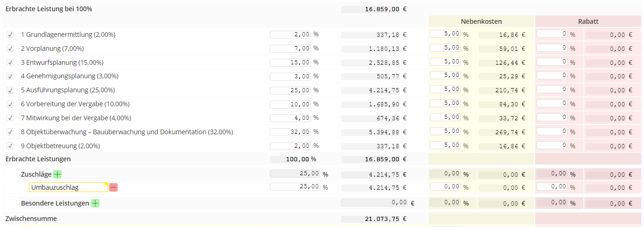
Task: Click the Umbauzuschlag name text field
Action: coord(68,187)
